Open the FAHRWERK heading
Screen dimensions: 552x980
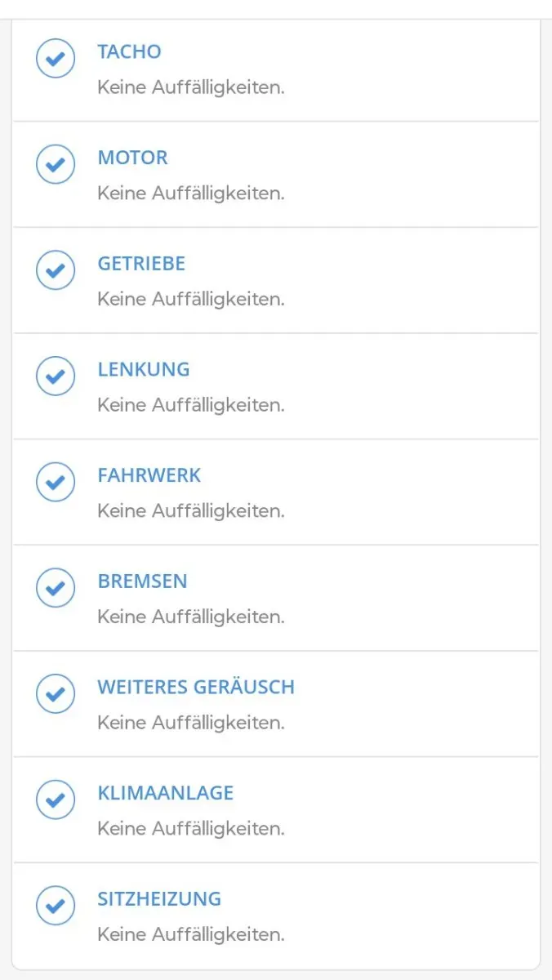pyautogui.click(x=149, y=475)
